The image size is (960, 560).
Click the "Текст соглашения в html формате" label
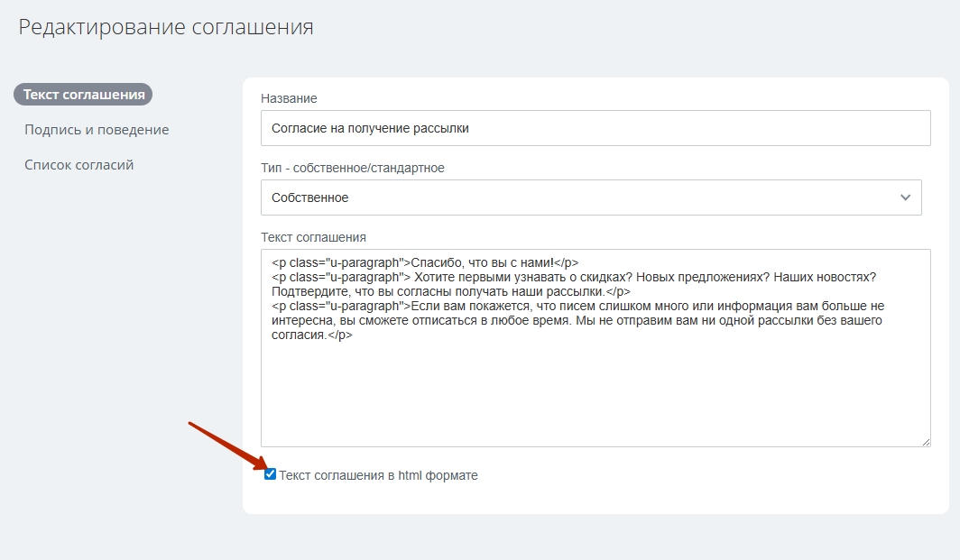[378, 475]
